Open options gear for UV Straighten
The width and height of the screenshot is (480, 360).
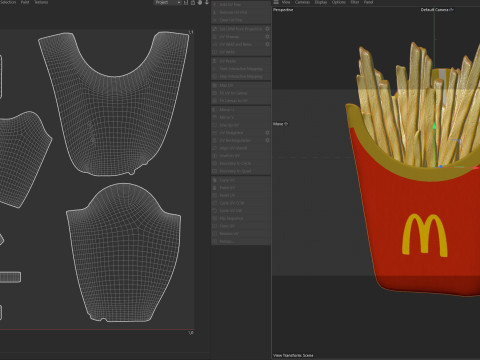coord(267,133)
